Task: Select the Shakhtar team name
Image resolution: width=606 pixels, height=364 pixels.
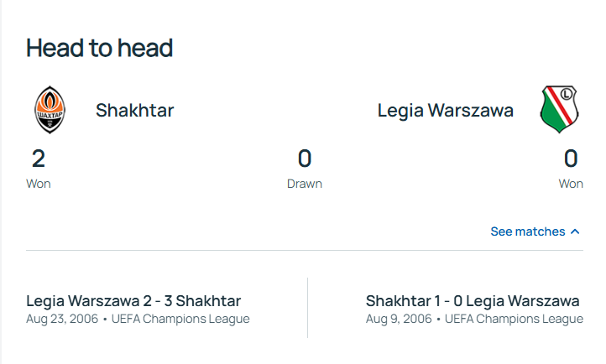Action: pos(134,110)
